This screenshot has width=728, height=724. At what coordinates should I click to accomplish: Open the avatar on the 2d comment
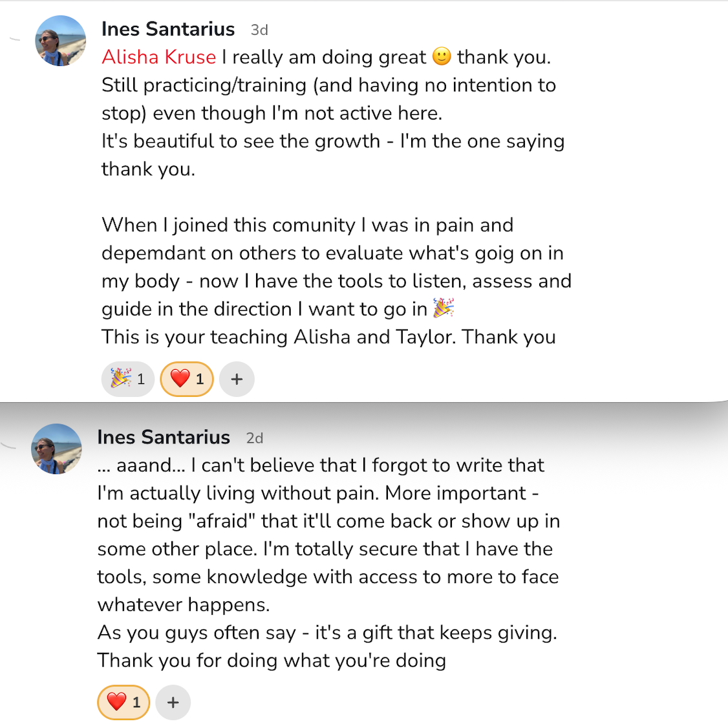[56, 449]
